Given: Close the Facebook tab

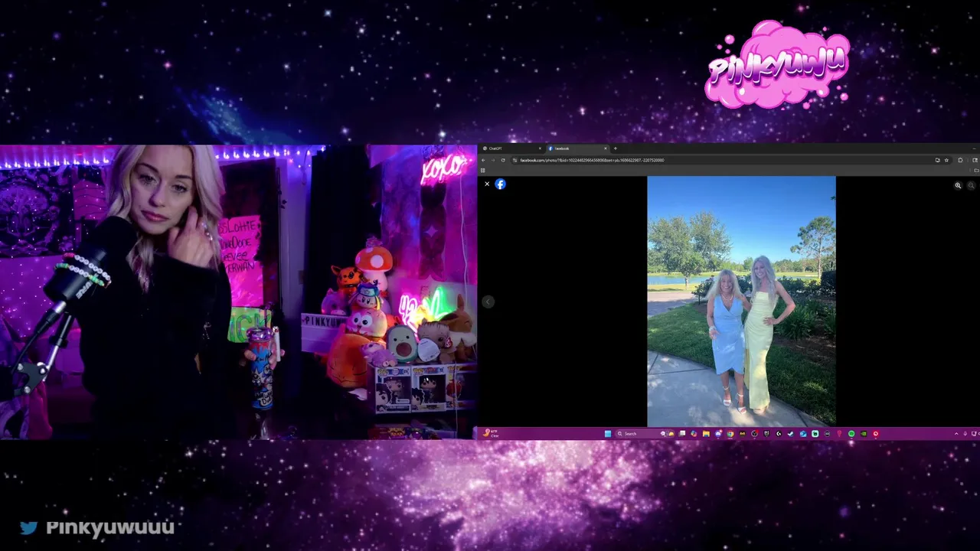Looking at the screenshot, I should tap(605, 148).
